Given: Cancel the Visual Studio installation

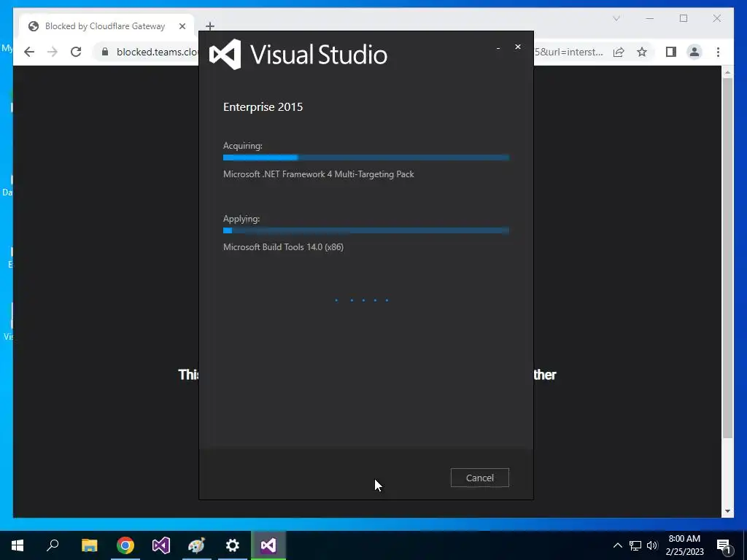Looking at the screenshot, I should pos(480,478).
